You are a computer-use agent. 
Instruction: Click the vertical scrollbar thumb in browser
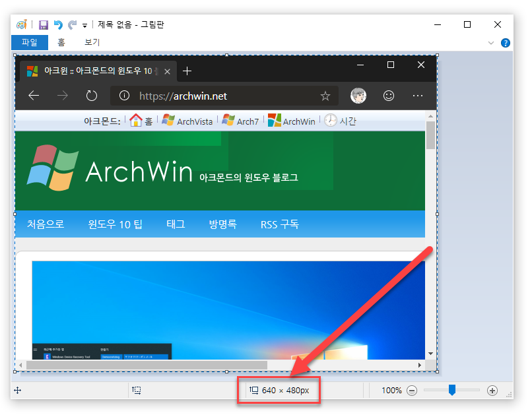[430, 135]
